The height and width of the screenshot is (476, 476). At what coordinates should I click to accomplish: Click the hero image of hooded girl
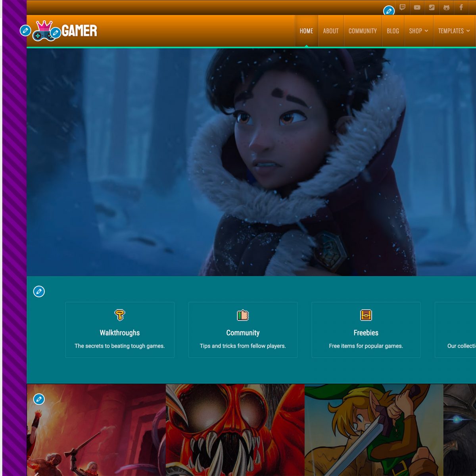tap(251, 162)
